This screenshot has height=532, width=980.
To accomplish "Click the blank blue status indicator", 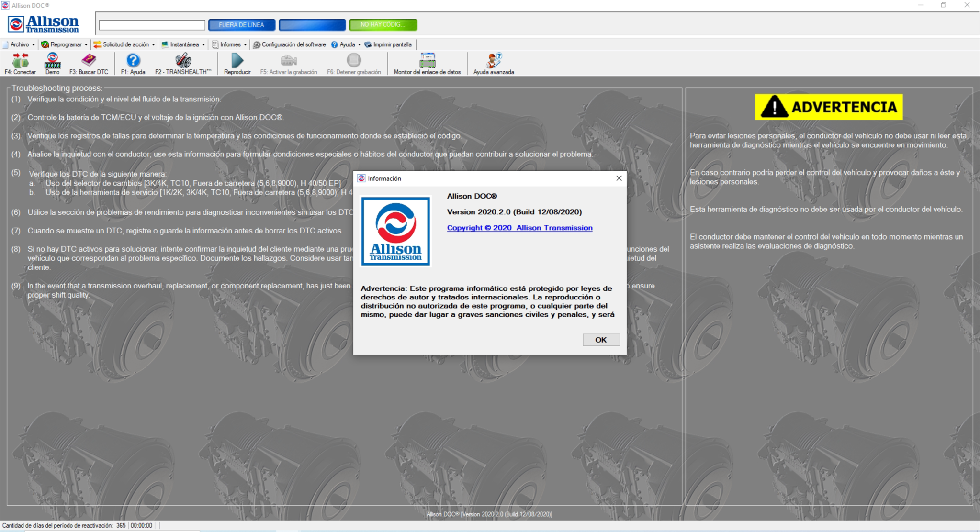I will pos(312,25).
